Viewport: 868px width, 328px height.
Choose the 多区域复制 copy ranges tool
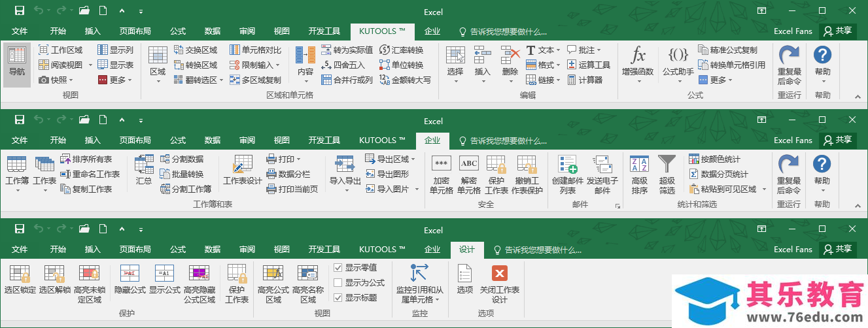(256, 80)
